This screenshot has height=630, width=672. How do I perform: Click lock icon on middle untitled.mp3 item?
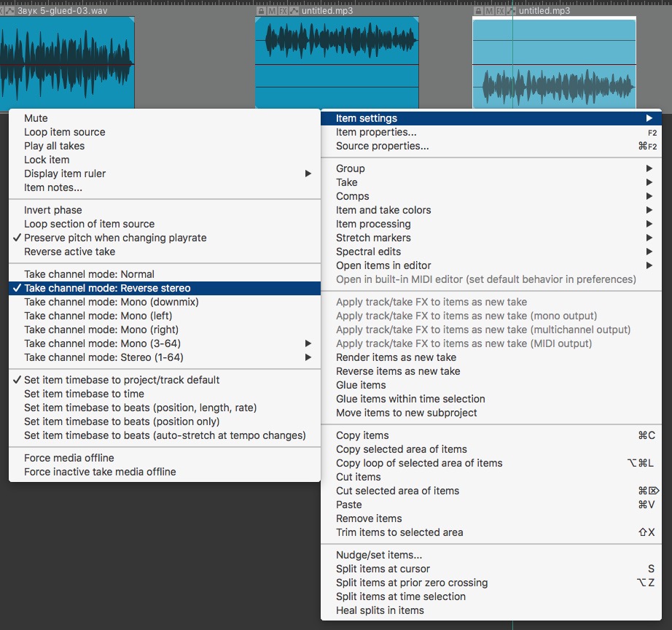[261, 11]
